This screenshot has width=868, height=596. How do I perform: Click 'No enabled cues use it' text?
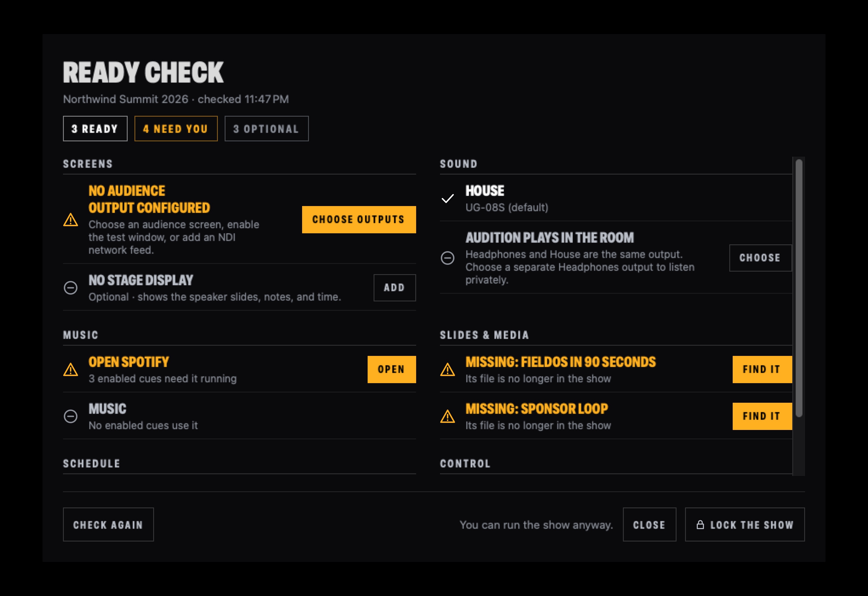click(x=143, y=426)
